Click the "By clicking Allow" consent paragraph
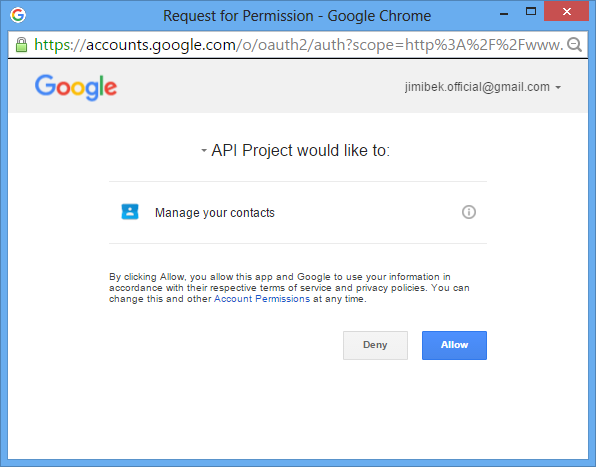 289,288
